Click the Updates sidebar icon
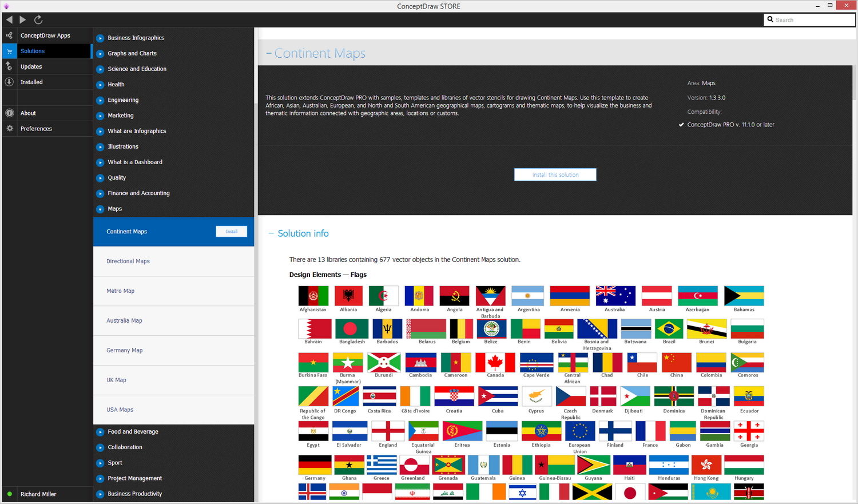 point(9,66)
